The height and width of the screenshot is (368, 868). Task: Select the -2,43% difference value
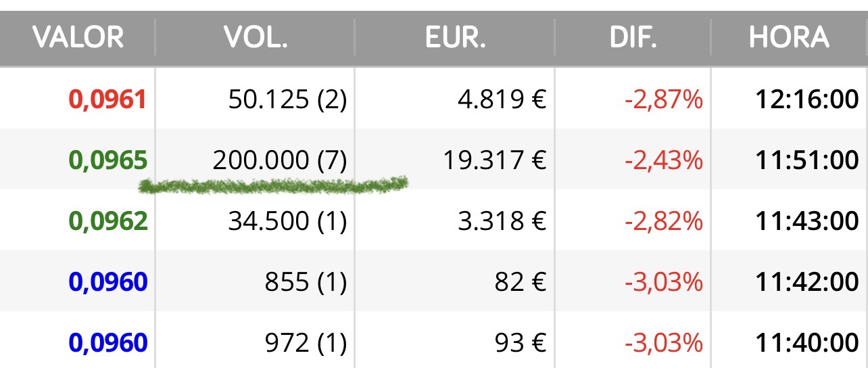663,160
